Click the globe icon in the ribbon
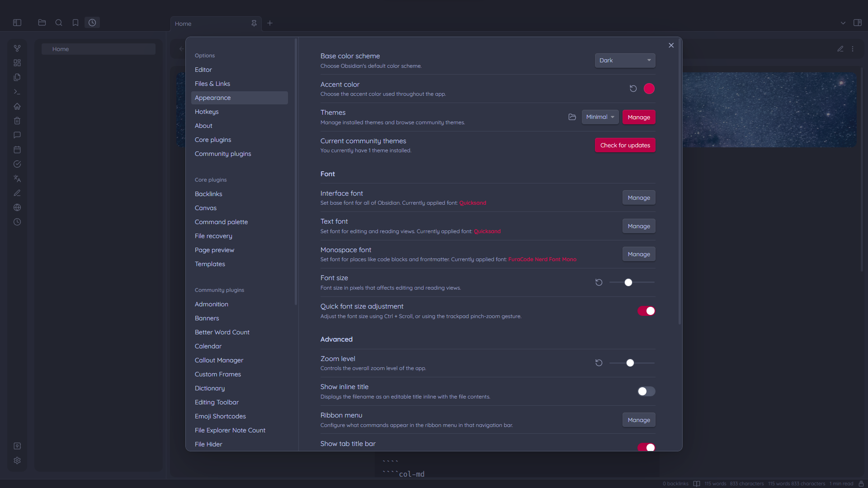 (17, 207)
